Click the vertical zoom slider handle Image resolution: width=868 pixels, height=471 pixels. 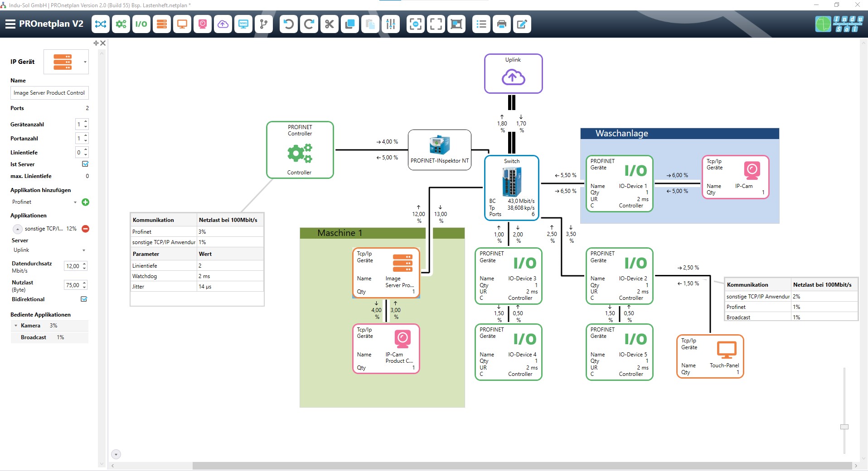pyautogui.click(x=844, y=427)
